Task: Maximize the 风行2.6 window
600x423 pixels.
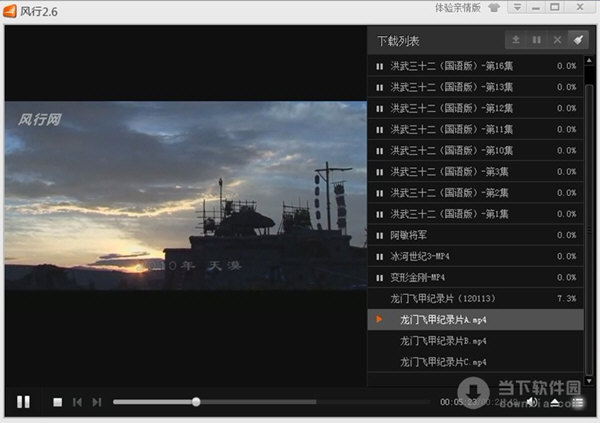Action: (555, 7)
